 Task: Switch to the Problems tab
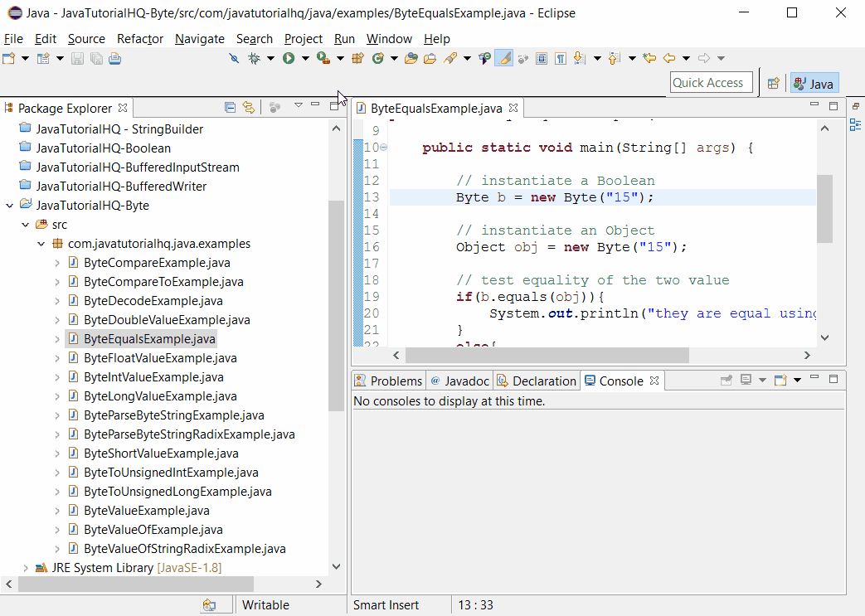tap(388, 381)
